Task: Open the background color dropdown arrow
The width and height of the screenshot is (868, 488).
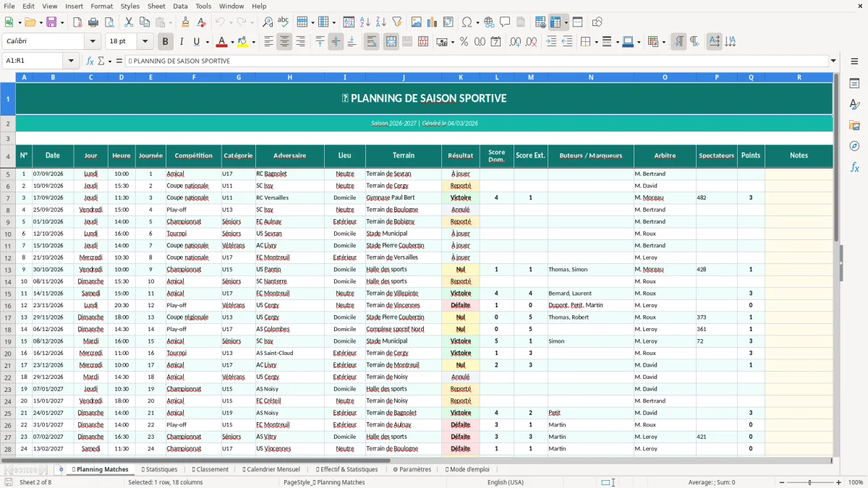Action: click(253, 42)
